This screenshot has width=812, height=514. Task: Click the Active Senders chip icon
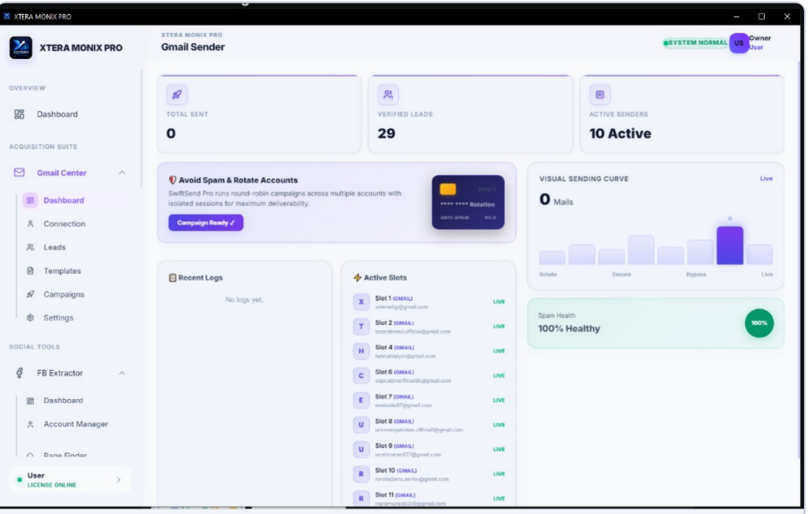(x=600, y=94)
